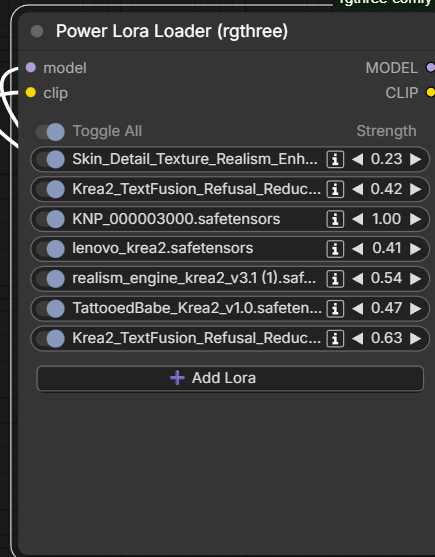435x557 pixels.
Task: Open info for TattooedBabe_Krea2_v1.0 lora
Action: [x=335, y=308]
